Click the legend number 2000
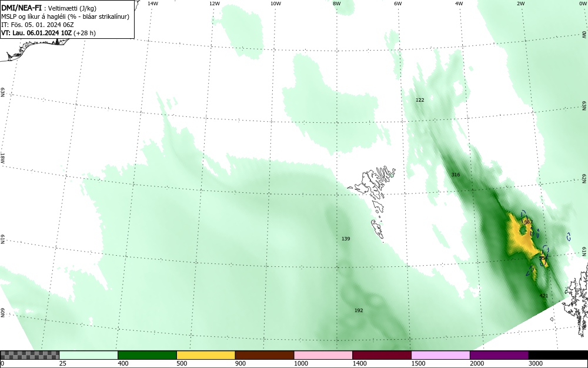The height and width of the screenshot is (368, 588). [477, 363]
